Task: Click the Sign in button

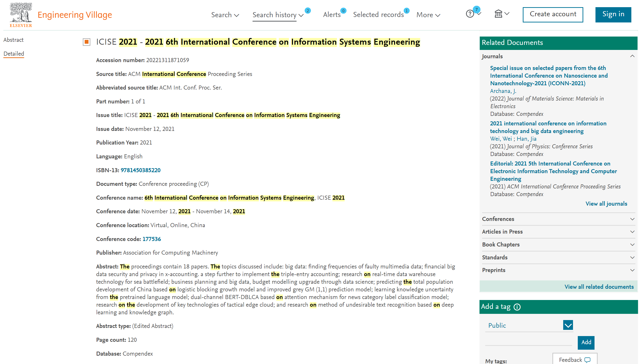Action: tap(613, 15)
